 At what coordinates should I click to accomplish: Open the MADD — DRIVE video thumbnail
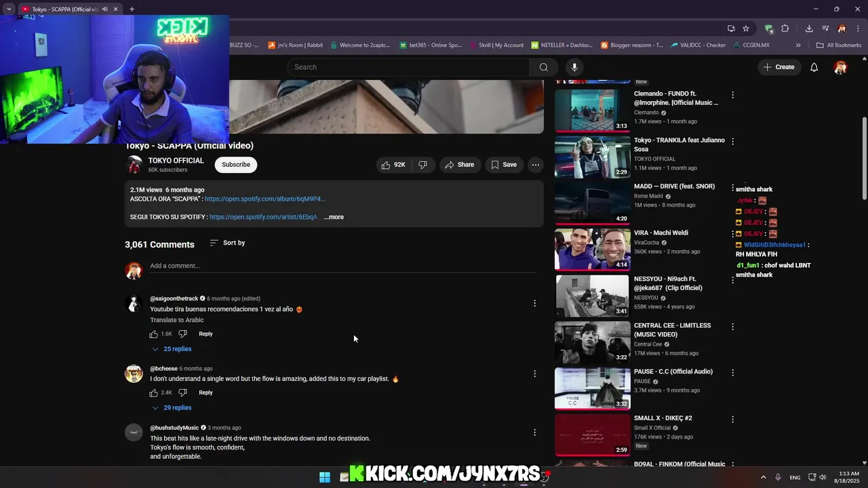tap(592, 202)
